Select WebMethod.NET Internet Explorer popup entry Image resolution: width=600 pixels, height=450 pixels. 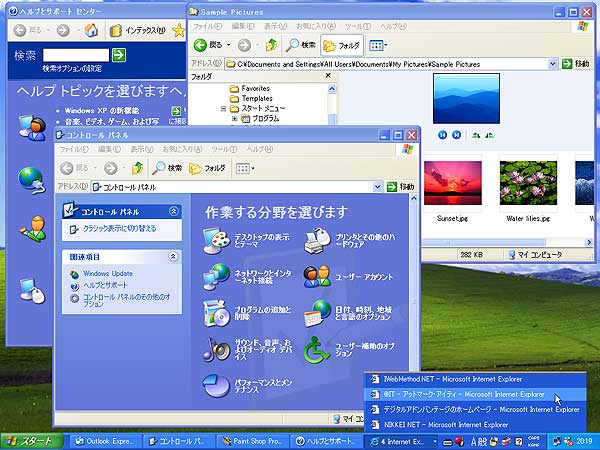click(x=475, y=379)
